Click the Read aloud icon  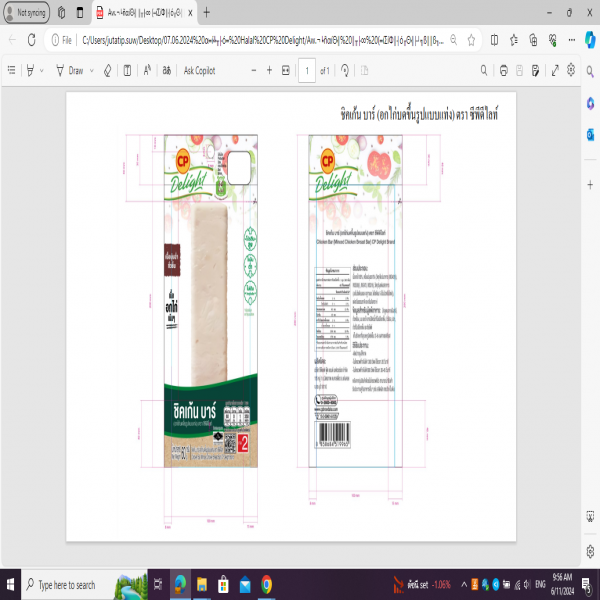[148, 71]
